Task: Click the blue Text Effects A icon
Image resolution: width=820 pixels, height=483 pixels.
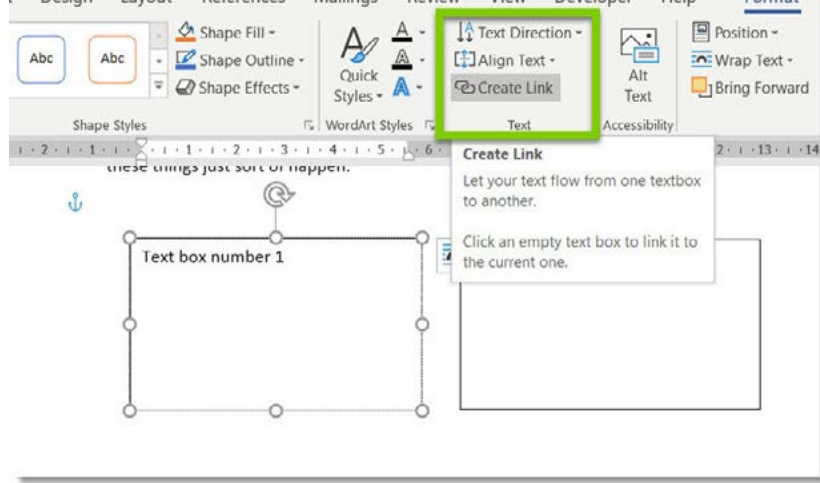Action: pyautogui.click(x=401, y=87)
